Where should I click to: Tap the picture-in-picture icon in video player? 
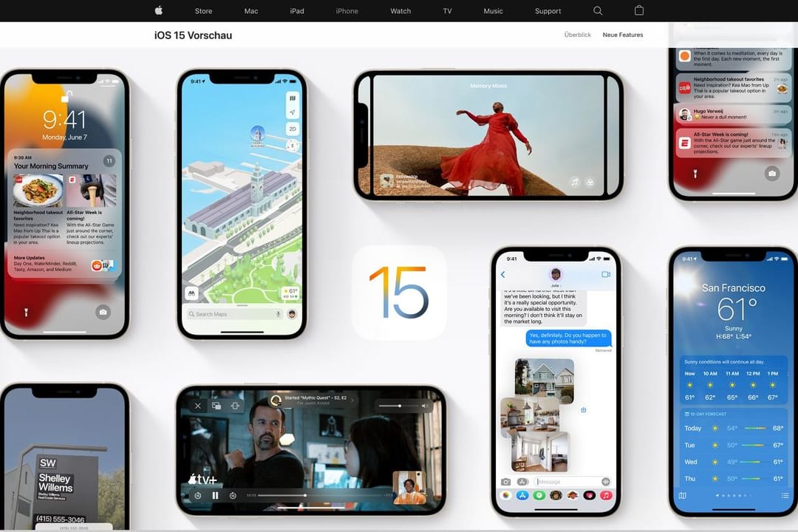coord(216,406)
